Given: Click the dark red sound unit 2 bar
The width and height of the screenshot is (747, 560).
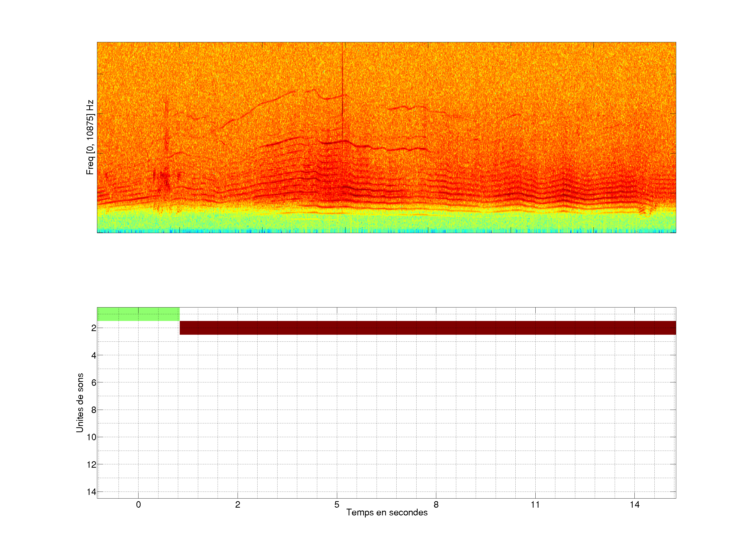Looking at the screenshot, I should pos(427,328).
